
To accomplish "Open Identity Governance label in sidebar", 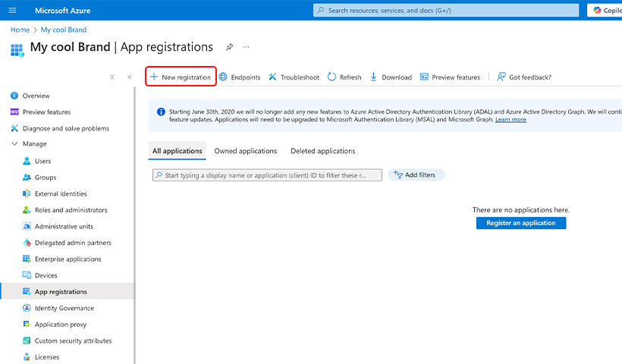I will (x=64, y=308).
